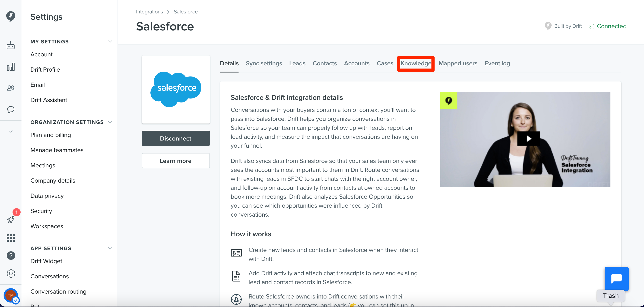The image size is (644, 307).
Task: Open the app grid icon
Action: [x=11, y=237]
